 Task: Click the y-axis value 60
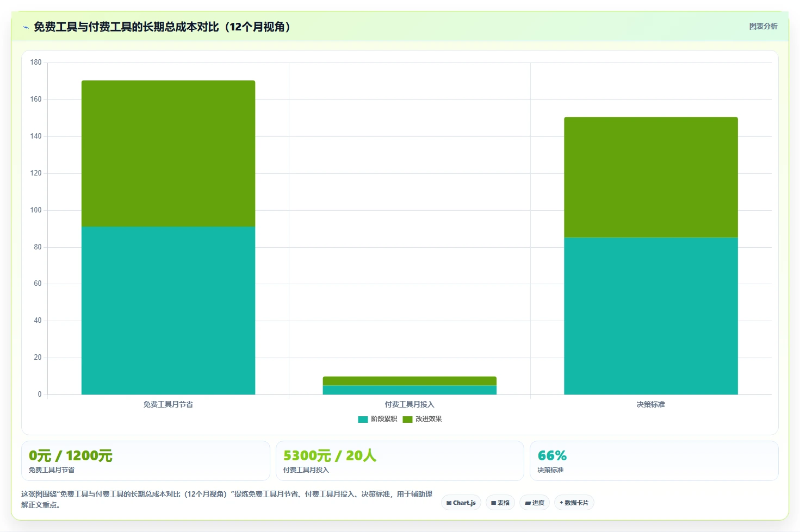click(38, 284)
